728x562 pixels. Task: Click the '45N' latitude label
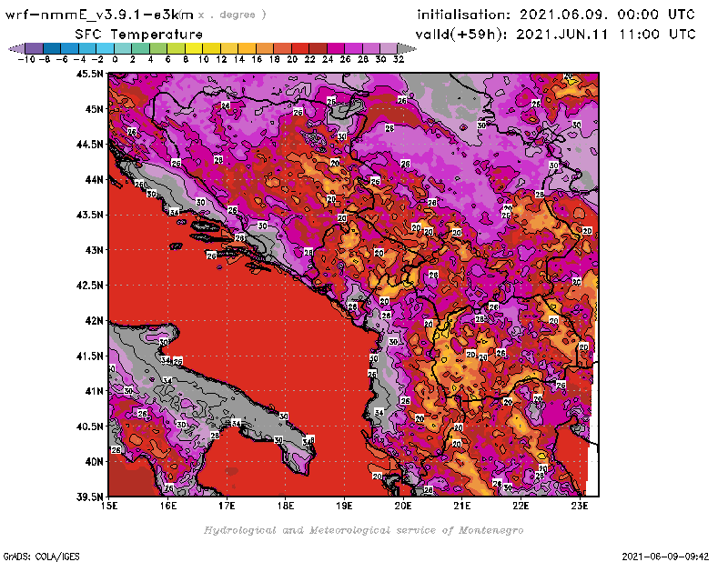click(x=94, y=109)
